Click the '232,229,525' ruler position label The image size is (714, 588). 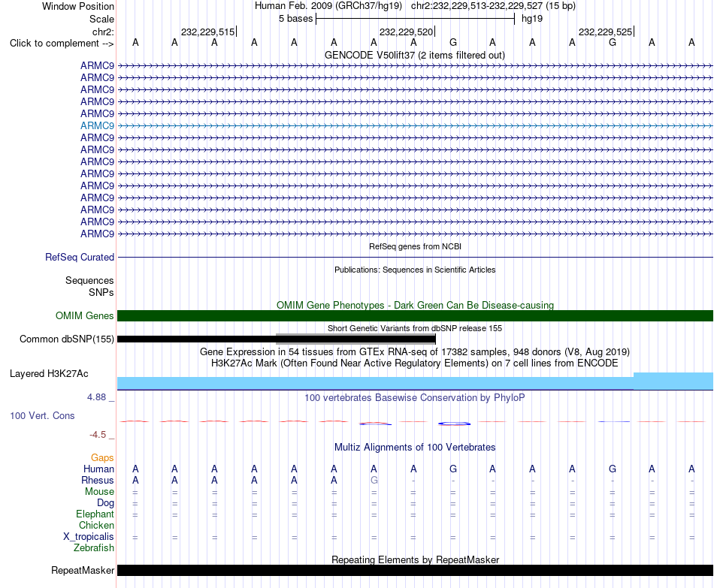pos(605,32)
